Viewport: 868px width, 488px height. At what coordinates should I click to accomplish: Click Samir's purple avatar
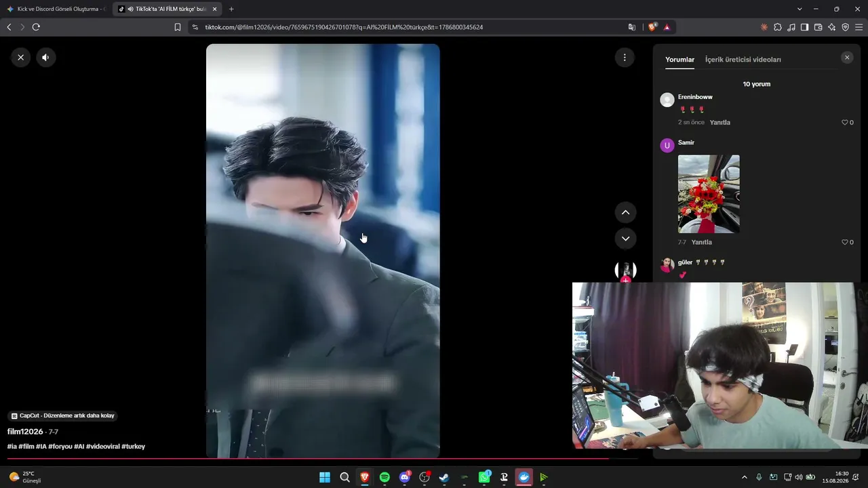coord(667,145)
